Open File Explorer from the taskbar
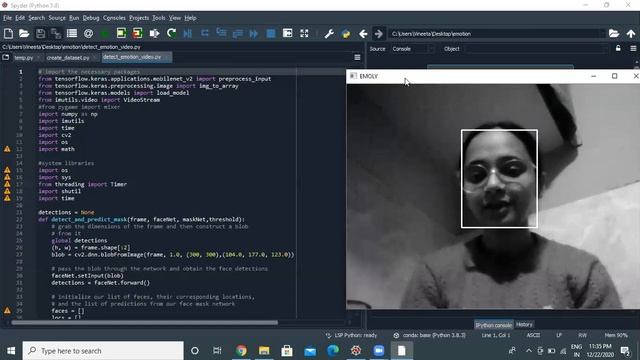 coord(264,351)
